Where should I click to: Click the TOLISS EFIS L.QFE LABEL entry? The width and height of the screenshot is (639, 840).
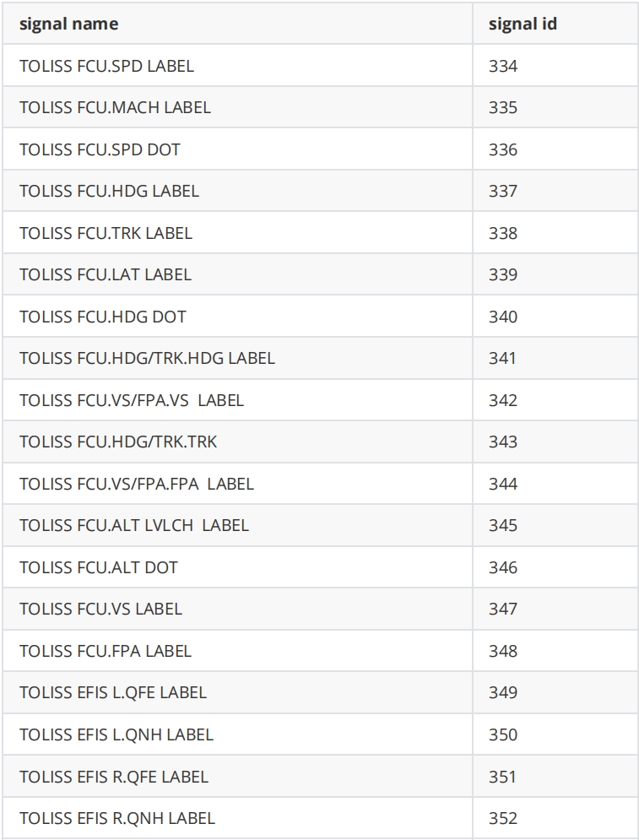point(113,692)
